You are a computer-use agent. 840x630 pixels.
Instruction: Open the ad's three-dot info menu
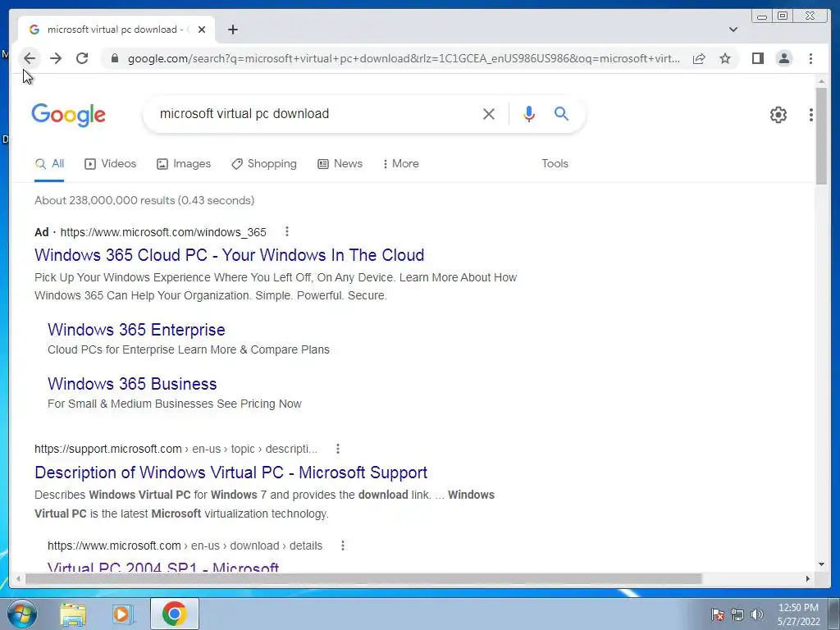tap(287, 231)
